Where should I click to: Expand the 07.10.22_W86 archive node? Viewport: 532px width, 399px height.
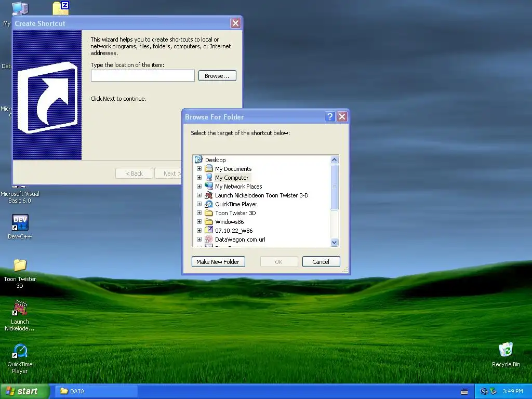[x=199, y=230]
